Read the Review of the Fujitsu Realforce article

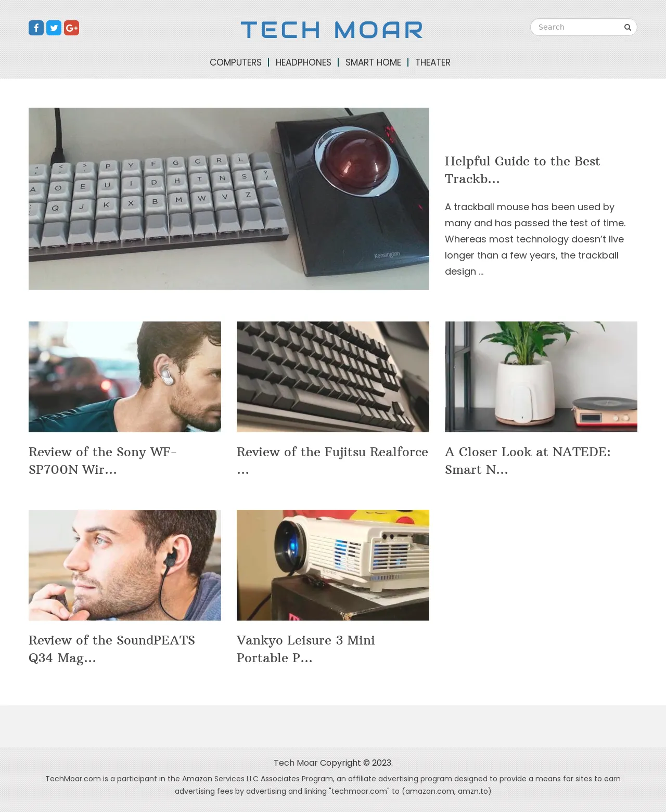point(332,461)
